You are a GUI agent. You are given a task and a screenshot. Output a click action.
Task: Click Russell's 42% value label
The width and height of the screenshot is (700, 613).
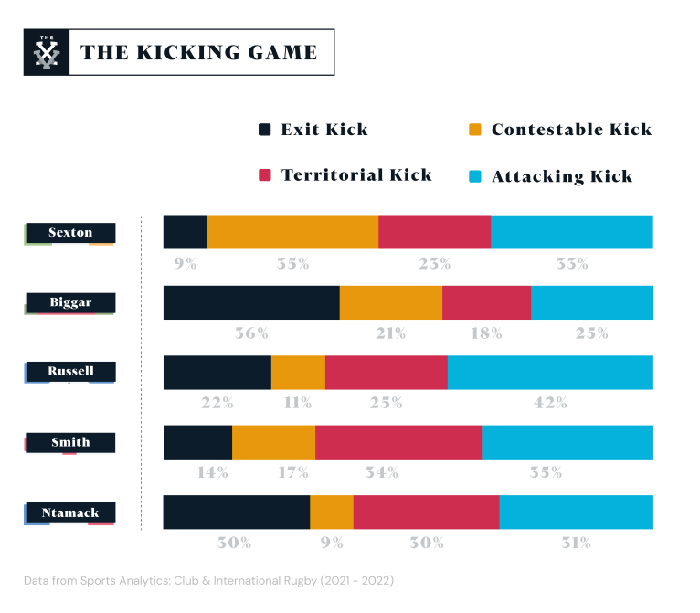pos(551,402)
